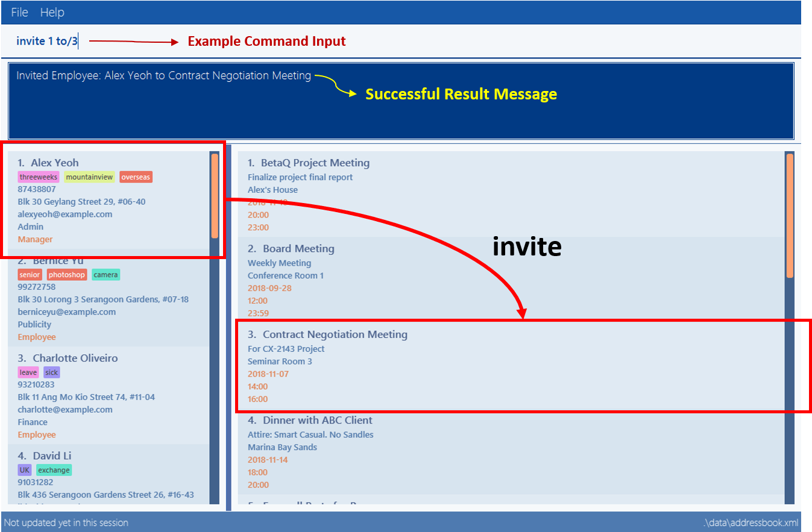Viewport: 812px width, 532px height.
Task: Click the threeweeks tag
Action: tap(39, 177)
